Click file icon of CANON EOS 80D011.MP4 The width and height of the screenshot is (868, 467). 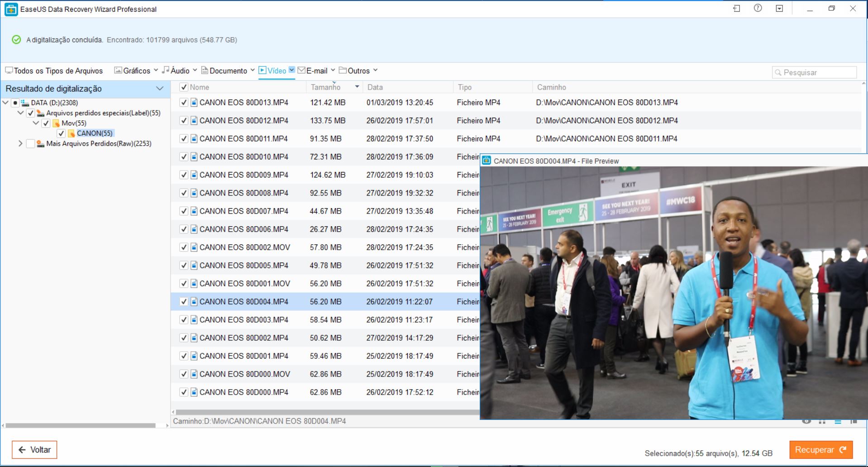click(194, 138)
